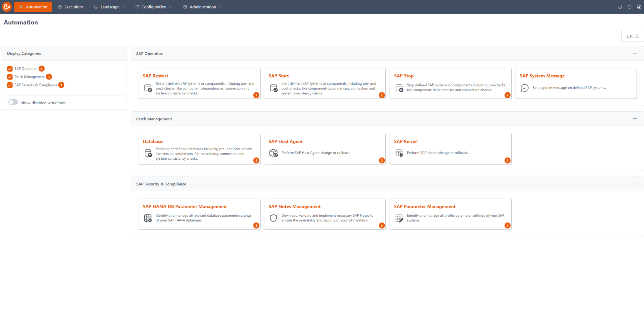Image resolution: width=644 pixels, height=334 pixels.
Task: Click count badge on SAP HANA DB card
Action: click(256, 226)
